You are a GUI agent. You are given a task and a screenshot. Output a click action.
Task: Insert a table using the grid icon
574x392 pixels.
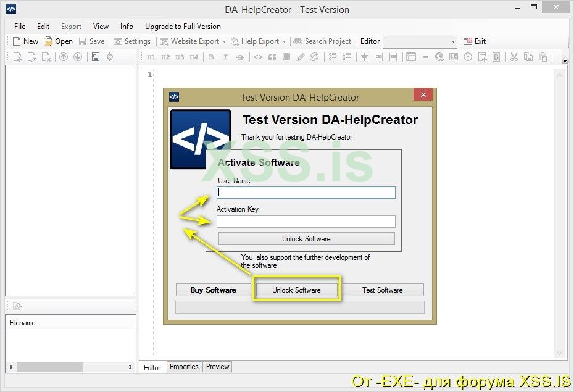[411, 57]
